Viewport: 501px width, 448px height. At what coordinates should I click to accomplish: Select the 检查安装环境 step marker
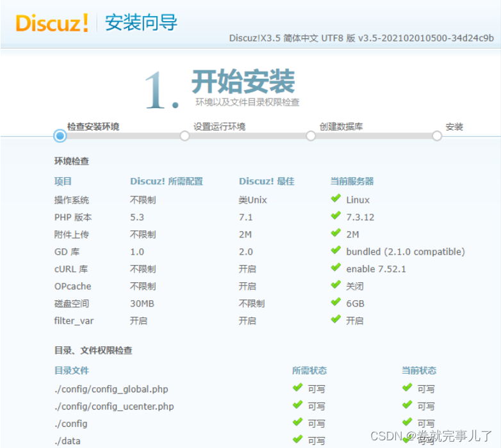(x=60, y=136)
